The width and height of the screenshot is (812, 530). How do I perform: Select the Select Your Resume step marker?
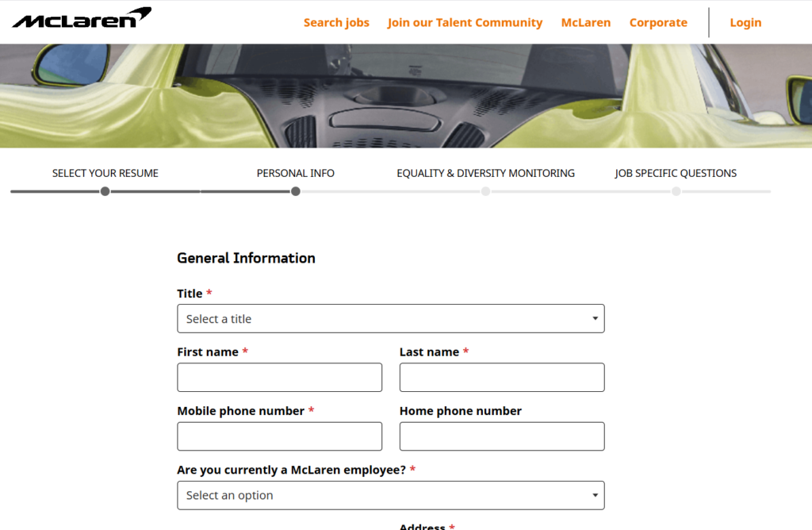click(x=105, y=192)
